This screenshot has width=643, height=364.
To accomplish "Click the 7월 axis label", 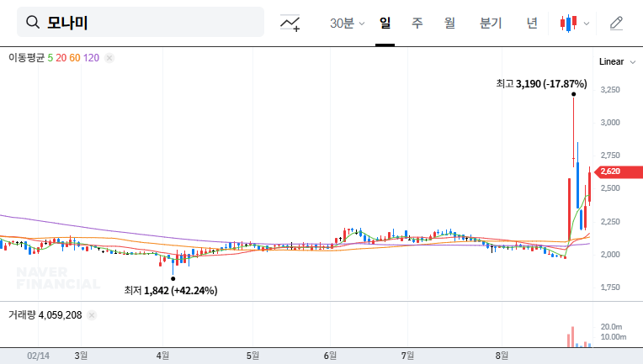I will 407,356.
